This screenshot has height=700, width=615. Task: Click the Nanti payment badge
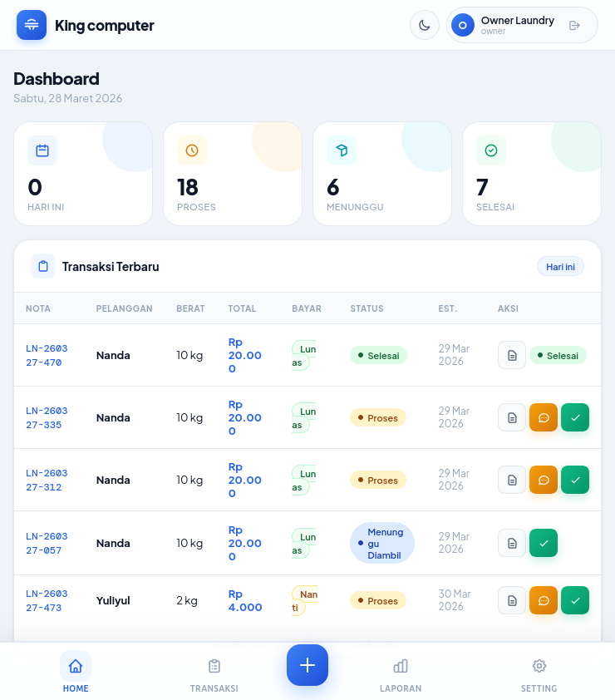(304, 601)
